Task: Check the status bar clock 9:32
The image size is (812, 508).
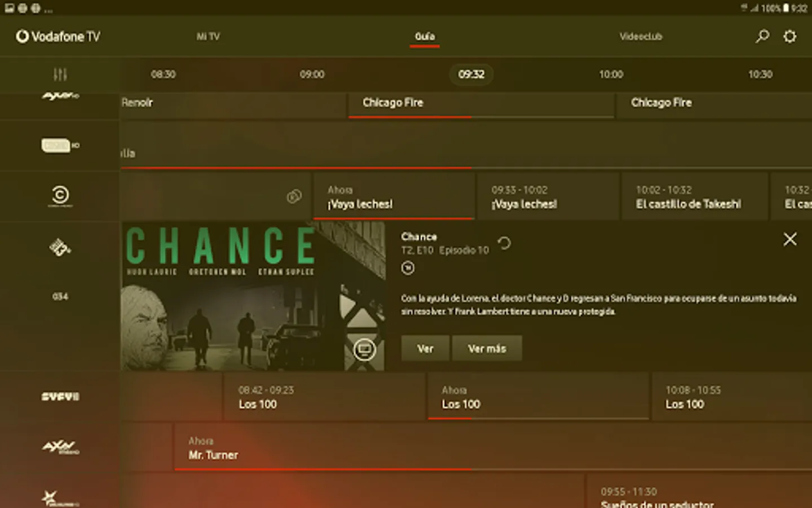Action: (799, 8)
